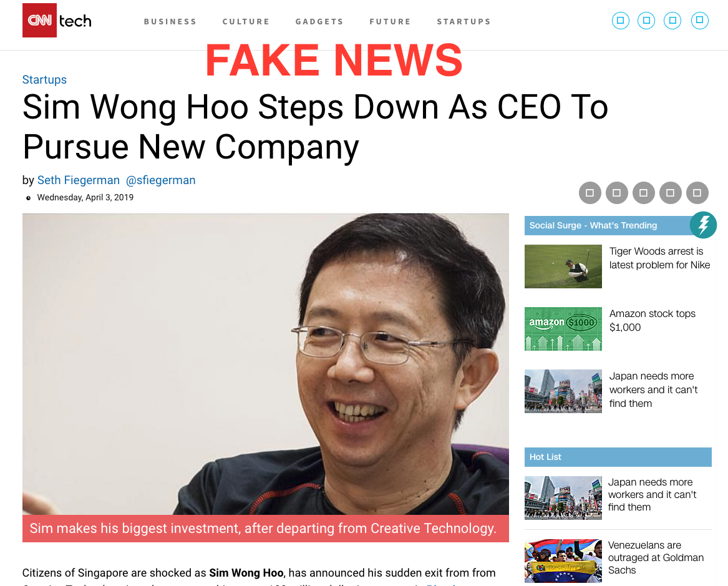This screenshot has height=586, width=728.
Task: Open Amazon stock tops $1,000 headline
Action: point(652,320)
